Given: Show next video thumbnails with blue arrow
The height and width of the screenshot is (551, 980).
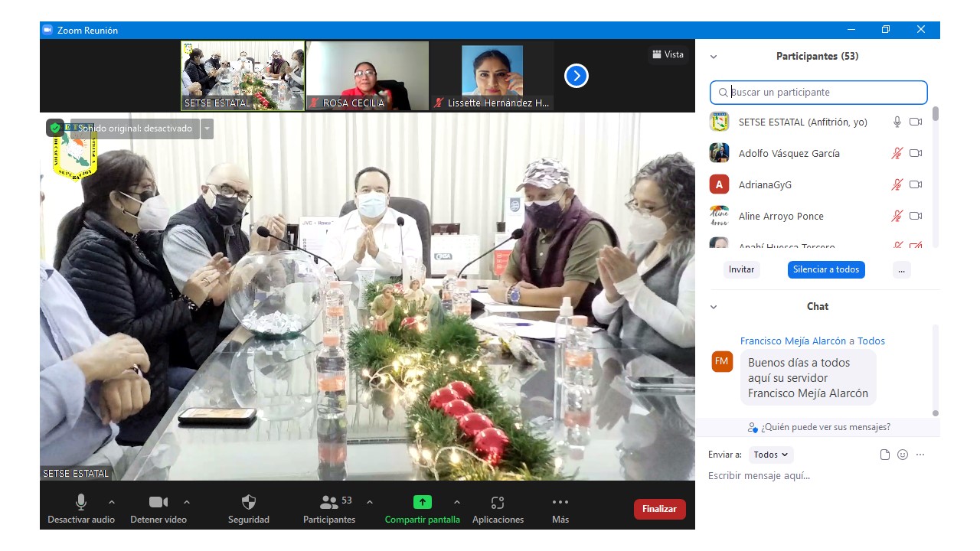Looking at the screenshot, I should click(x=577, y=76).
